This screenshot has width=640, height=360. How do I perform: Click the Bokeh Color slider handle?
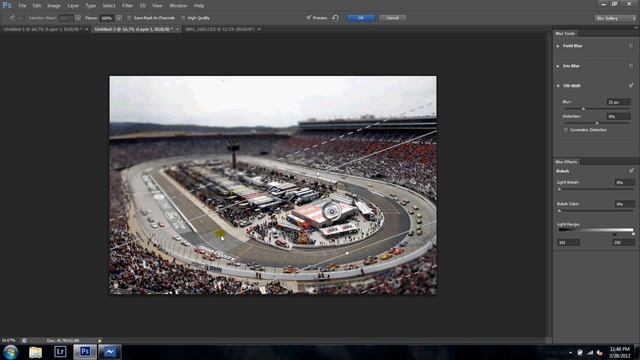coord(560,211)
